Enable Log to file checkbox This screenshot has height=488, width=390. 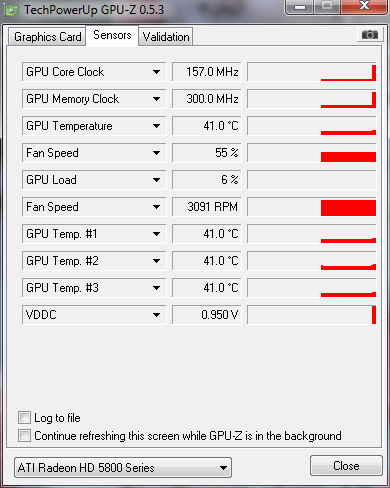[24, 418]
